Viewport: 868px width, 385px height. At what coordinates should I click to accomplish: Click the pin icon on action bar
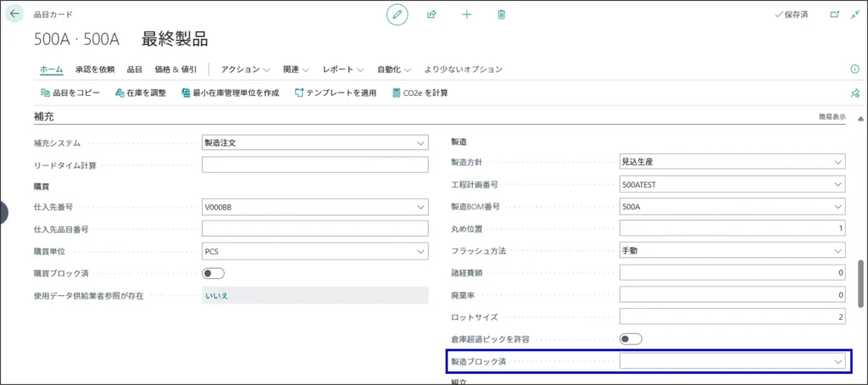point(854,93)
